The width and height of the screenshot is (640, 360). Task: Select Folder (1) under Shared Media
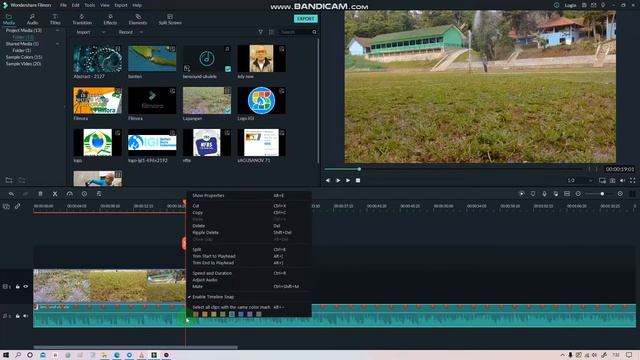pyautogui.click(x=22, y=50)
